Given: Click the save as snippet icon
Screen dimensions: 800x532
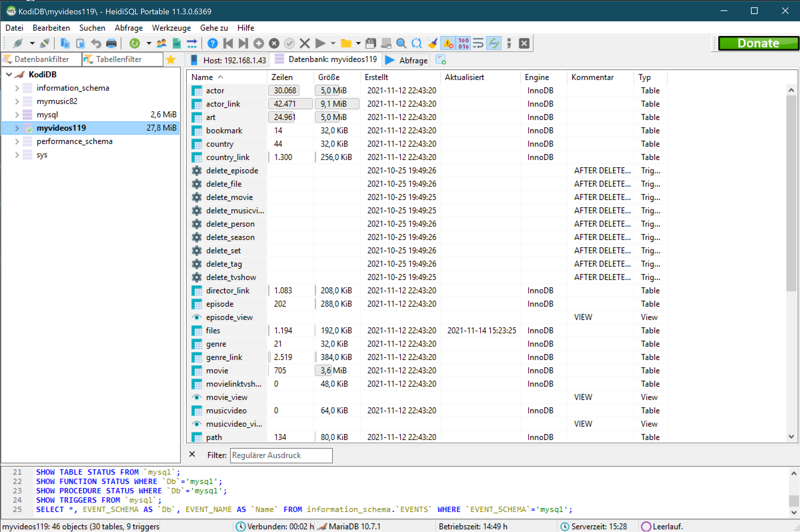Looking at the screenshot, I should coord(386,43).
